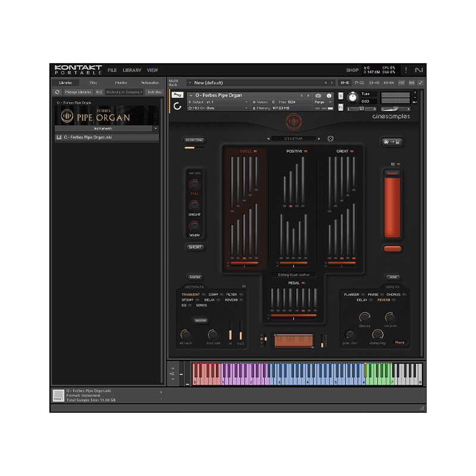Click the orange bellows display at bottom center
476x476 pixels.
pos(293,340)
